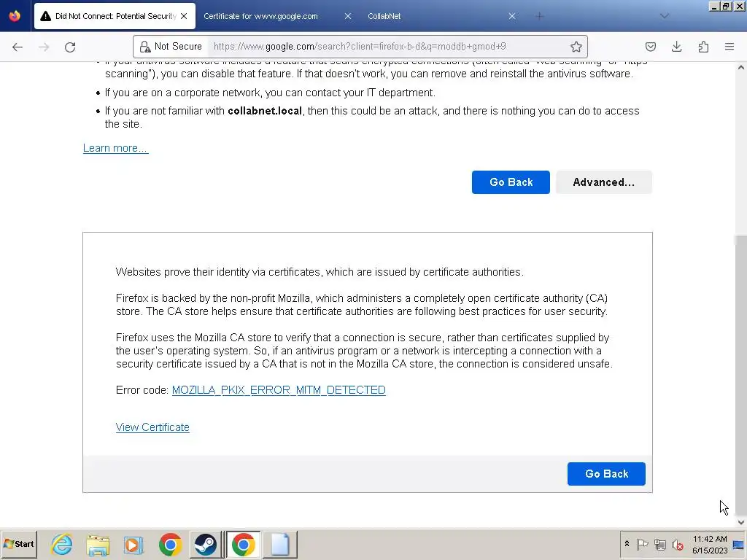The width and height of the screenshot is (747, 560).
Task: Open the View Certificate link
Action: click(152, 427)
